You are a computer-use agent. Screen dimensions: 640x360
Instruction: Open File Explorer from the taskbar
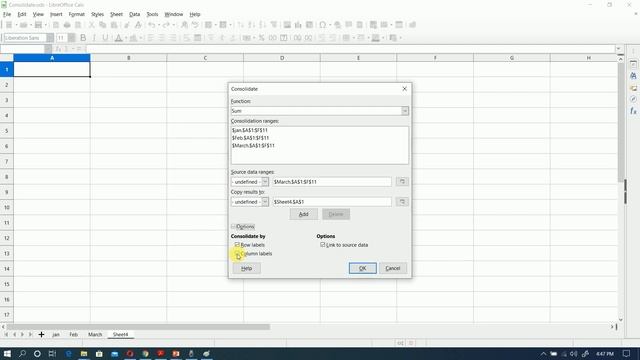[84, 353]
